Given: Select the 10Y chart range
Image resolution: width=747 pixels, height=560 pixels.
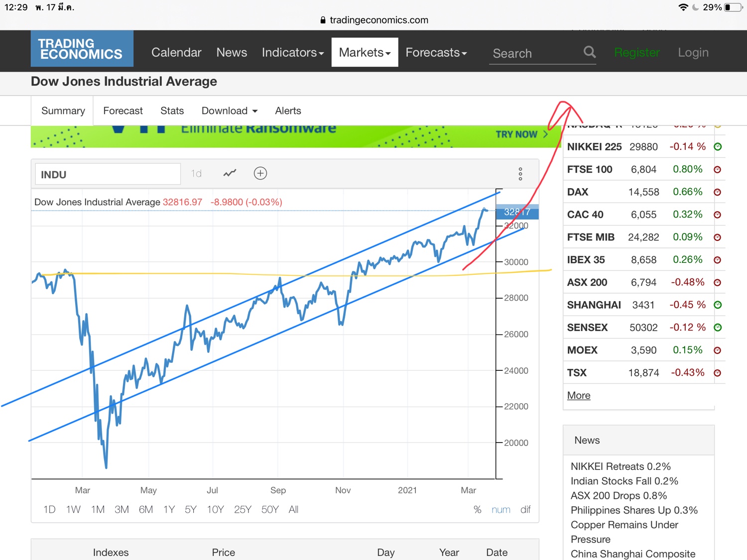Looking at the screenshot, I should pyautogui.click(x=216, y=509).
